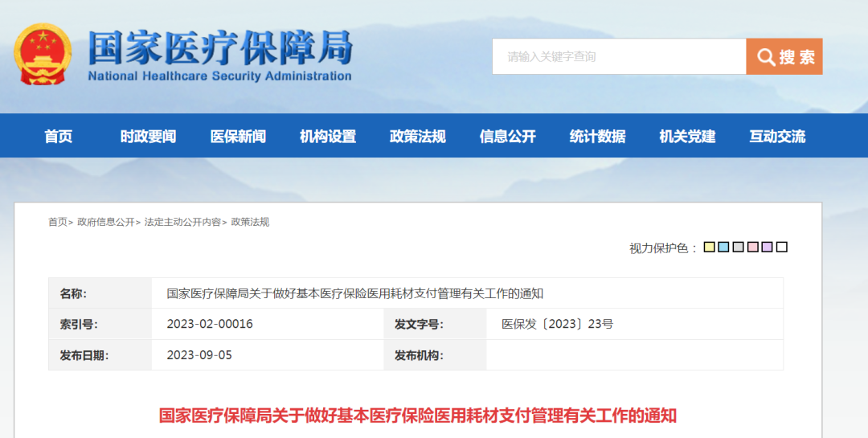This screenshot has width=868, height=438.
Task: Open 机关党建 navigation item
Action: click(x=687, y=136)
